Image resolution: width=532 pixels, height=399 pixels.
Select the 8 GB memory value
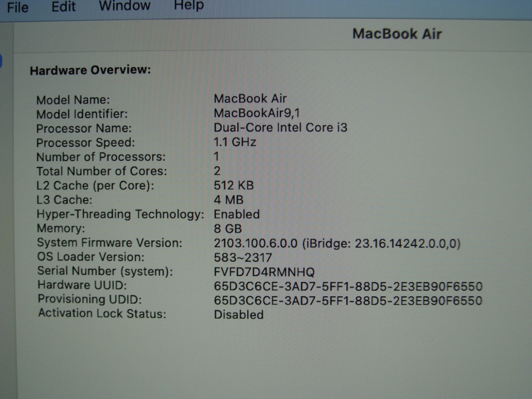(x=228, y=229)
